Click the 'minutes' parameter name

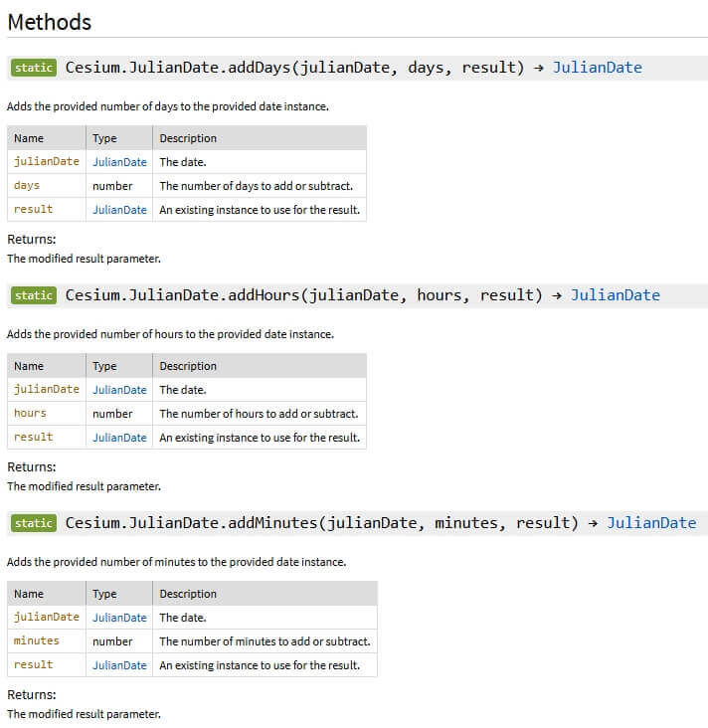(36, 641)
